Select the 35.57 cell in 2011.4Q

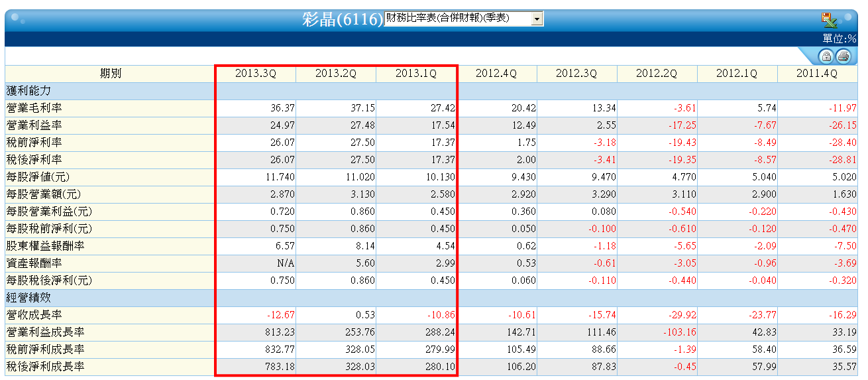pos(844,367)
